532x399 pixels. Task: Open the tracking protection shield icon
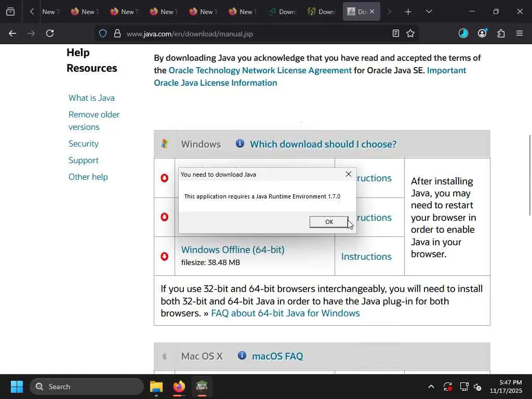coord(103,33)
